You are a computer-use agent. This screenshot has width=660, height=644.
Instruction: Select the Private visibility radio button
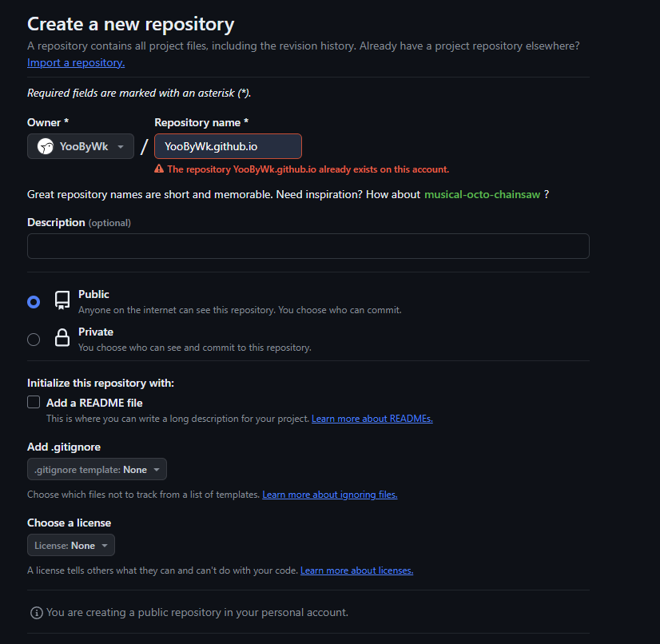click(34, 340)
